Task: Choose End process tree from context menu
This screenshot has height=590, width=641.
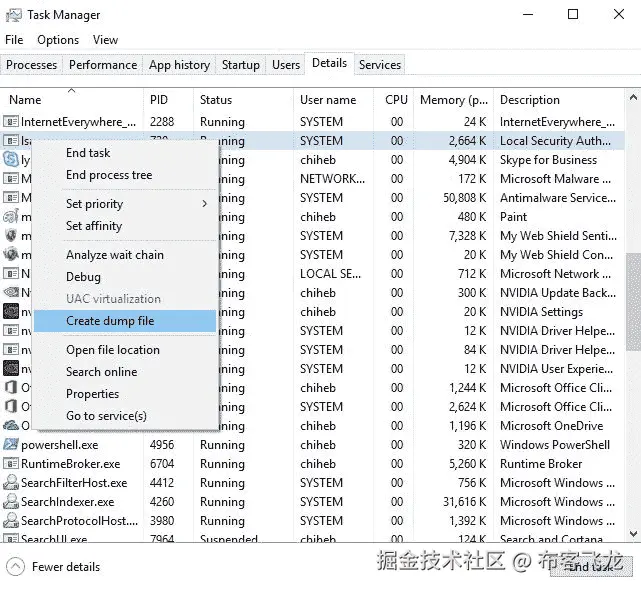Action: 109,175
